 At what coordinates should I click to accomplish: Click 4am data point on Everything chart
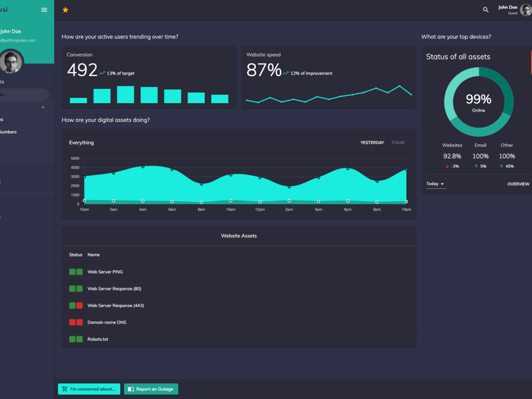[143, 167]
